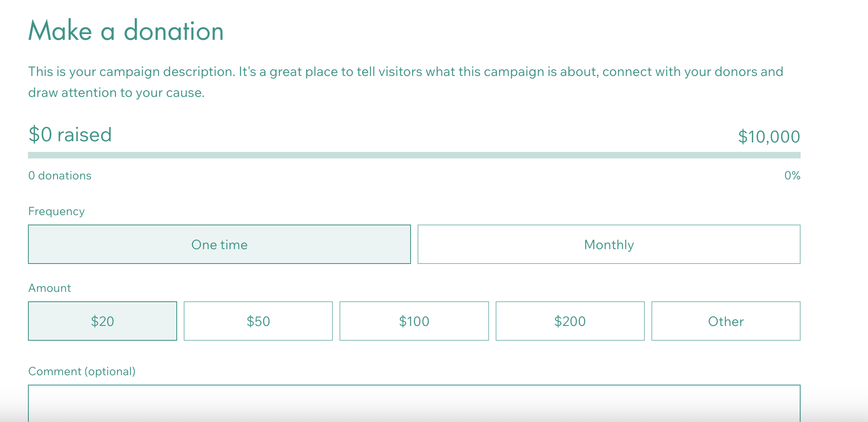
Task: Click the $10,000 goal amount
Action: pyautogui.click(x=769, y=137)
